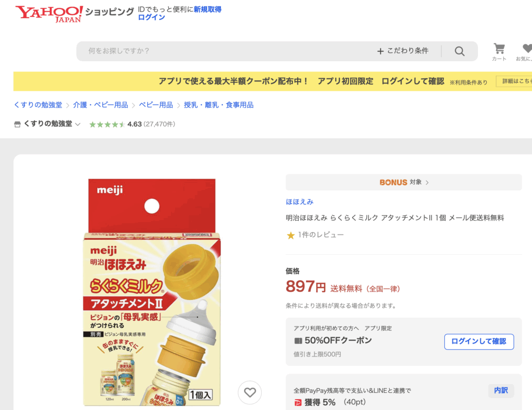The width and height of the screenshot is (532, 410).
Task: Select 介護・ベビー用品 breadcrumb
Action: point(100,105)
